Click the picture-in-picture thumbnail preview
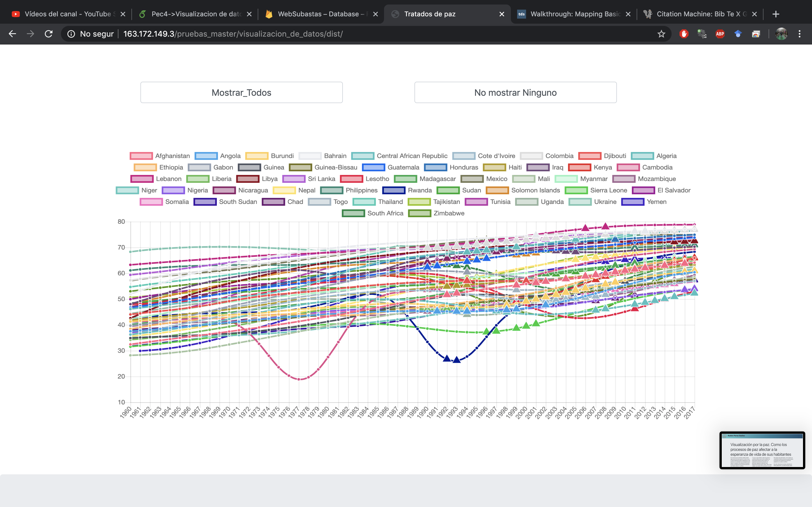812x507 pixels. 762,450
